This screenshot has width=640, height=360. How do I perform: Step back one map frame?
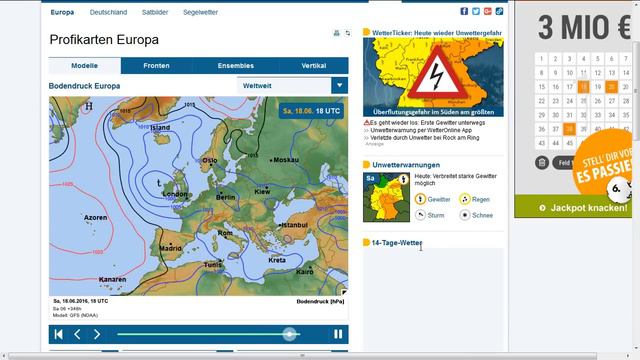(77, 334)
